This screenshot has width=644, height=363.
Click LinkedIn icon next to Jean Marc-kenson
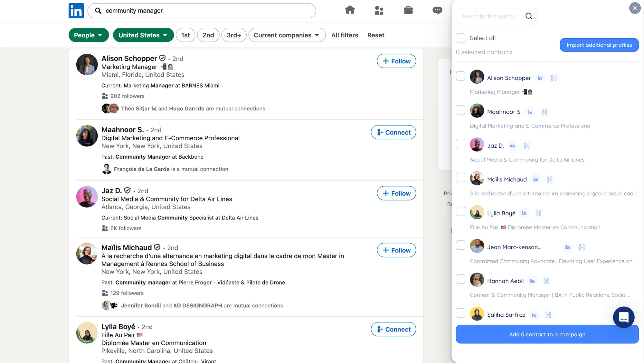pos(567,247)
